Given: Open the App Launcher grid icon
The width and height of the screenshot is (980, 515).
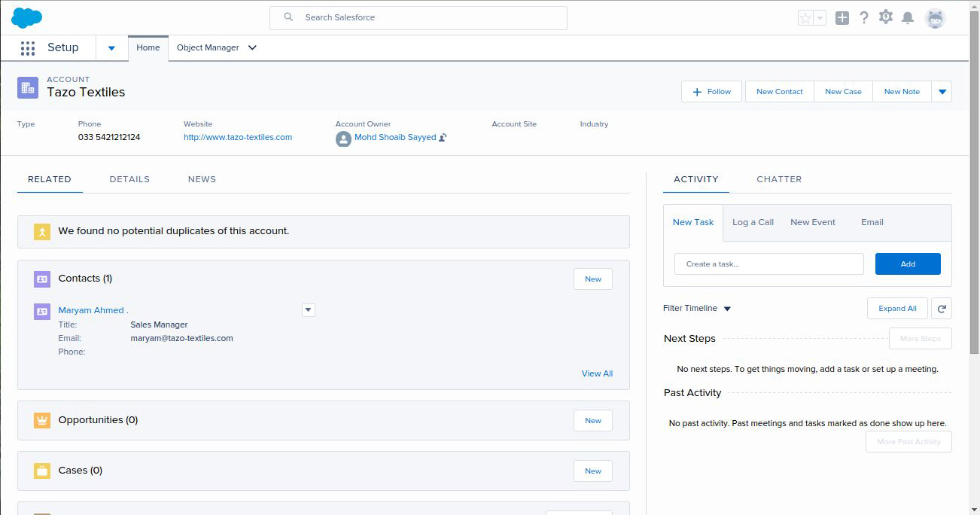Looking at the screenshot, I should (28, 48).
